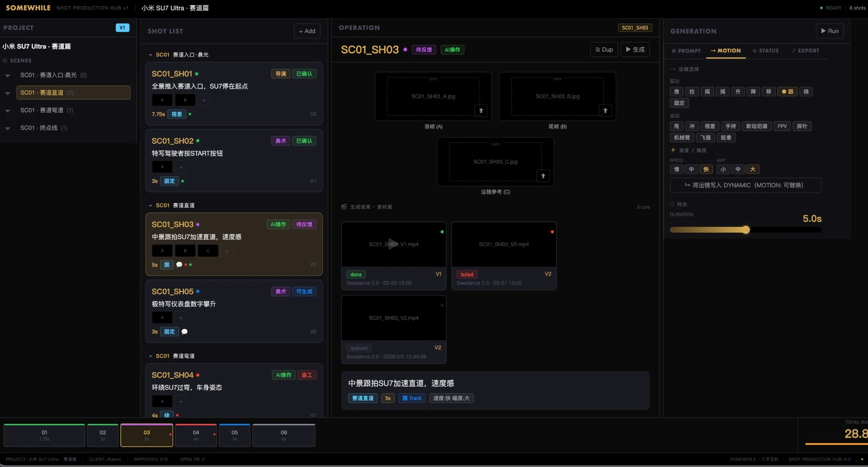
Task: Play the SC01_SH03_V1.mp4 video
Action: pyautogui.click(x=393, y=244)
